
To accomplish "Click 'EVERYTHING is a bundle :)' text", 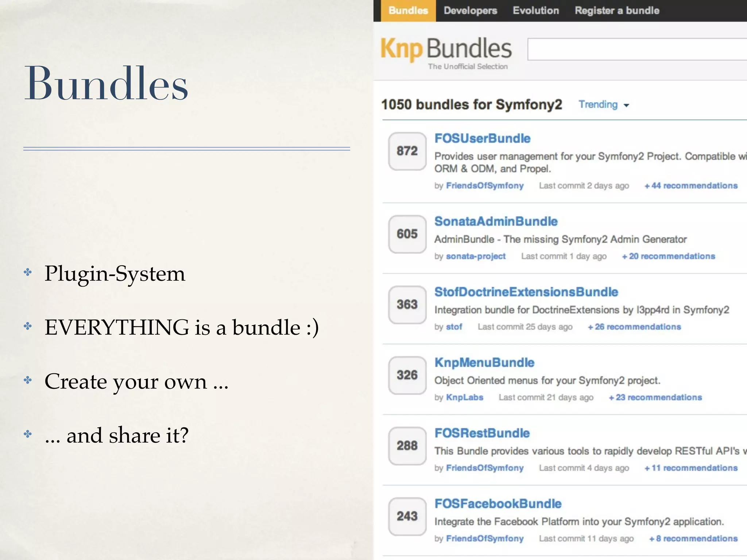I will pos(182,327).
